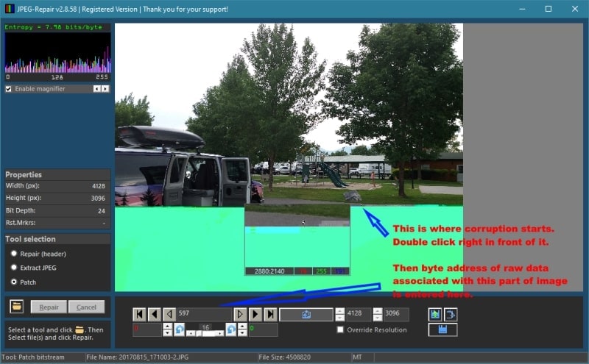Screen dimensions: 589x364
Task: Decrement the red value field stepper
Action: pyautogui.click(x=168, y=333)
